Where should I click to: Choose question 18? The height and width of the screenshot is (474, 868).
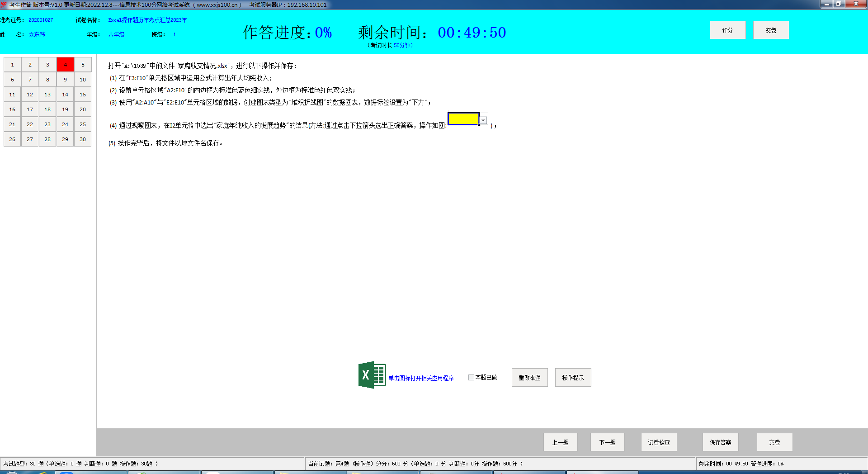[47, 109]
